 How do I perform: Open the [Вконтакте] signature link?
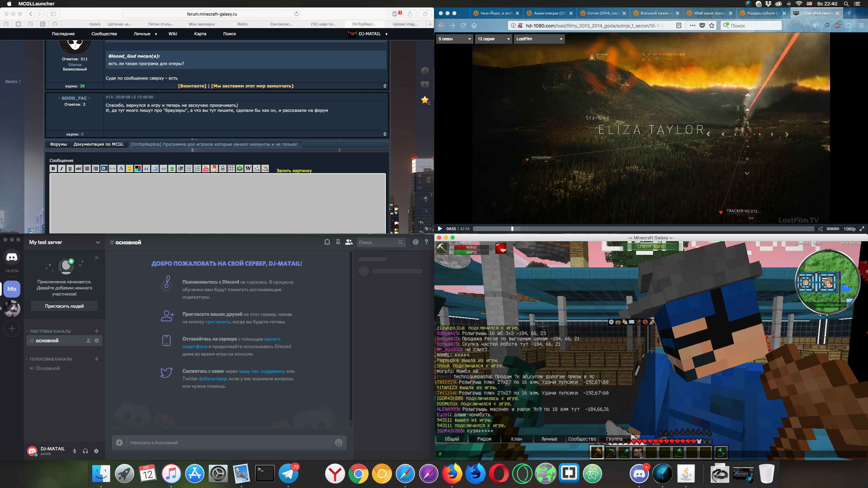(x=192, y=86)
